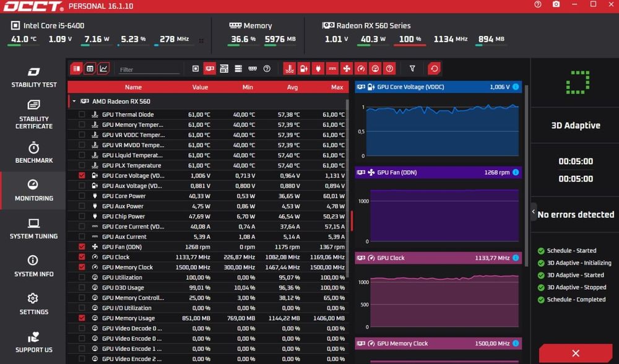This screenshot has height=364, width=619.
Task: Toggle the memory module filter icon
Action: point(253,69)
